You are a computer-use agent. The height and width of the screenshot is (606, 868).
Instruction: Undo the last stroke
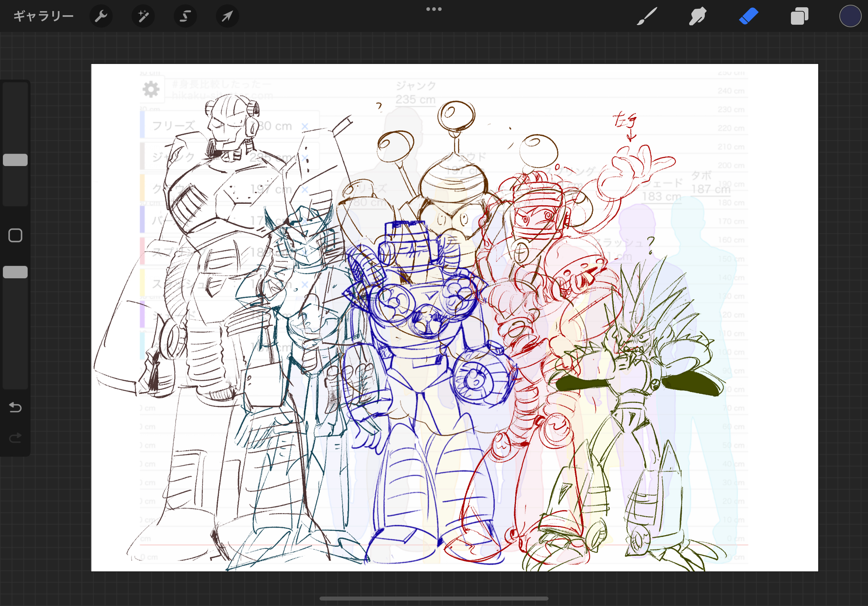tap(15, 407)
